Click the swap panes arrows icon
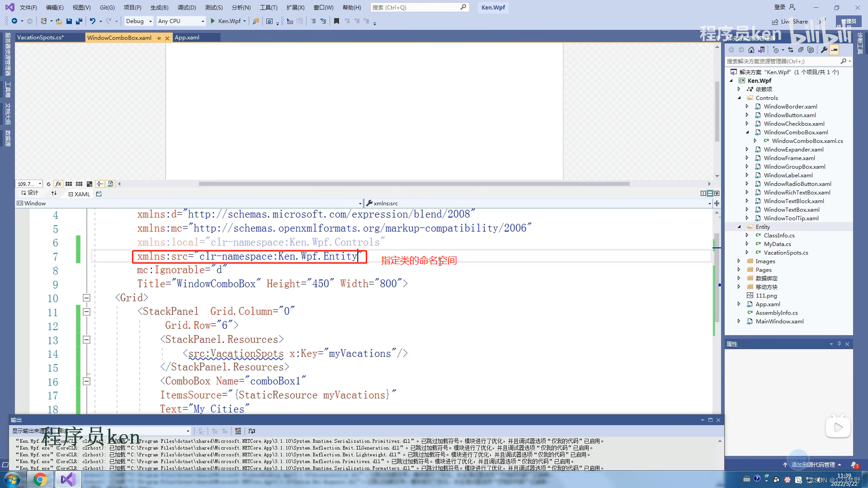The image size is (868, 488). pos(54,193)
